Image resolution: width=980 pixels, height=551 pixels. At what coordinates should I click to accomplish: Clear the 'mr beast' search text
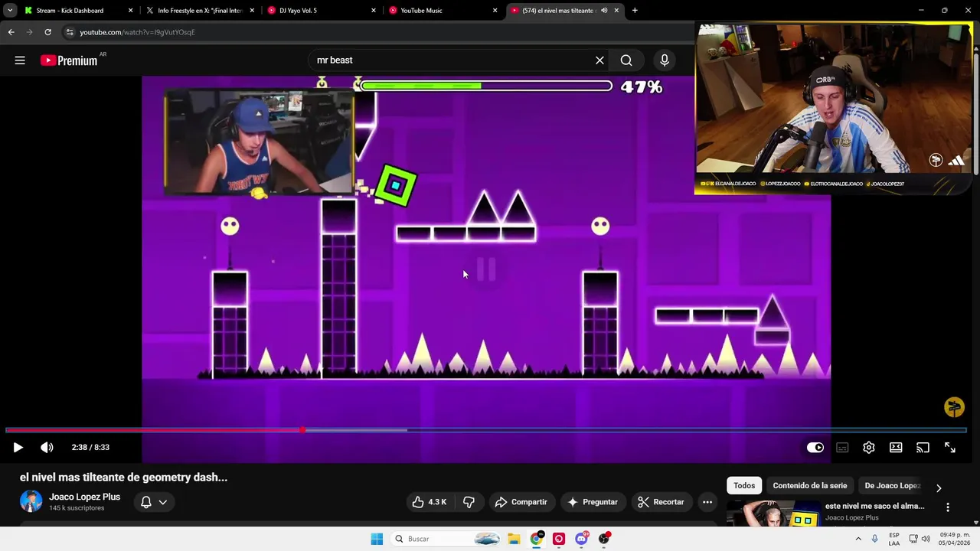click(x=599, y=60)
